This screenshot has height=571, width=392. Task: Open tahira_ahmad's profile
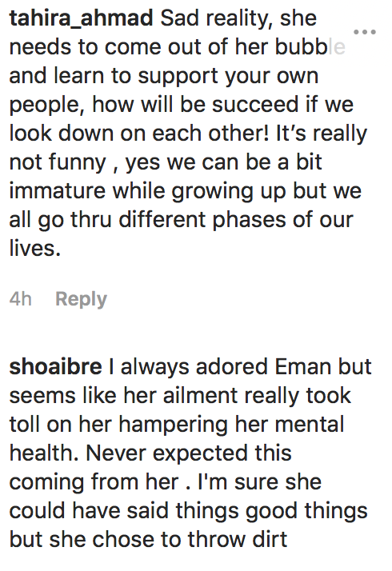[81, 18]
